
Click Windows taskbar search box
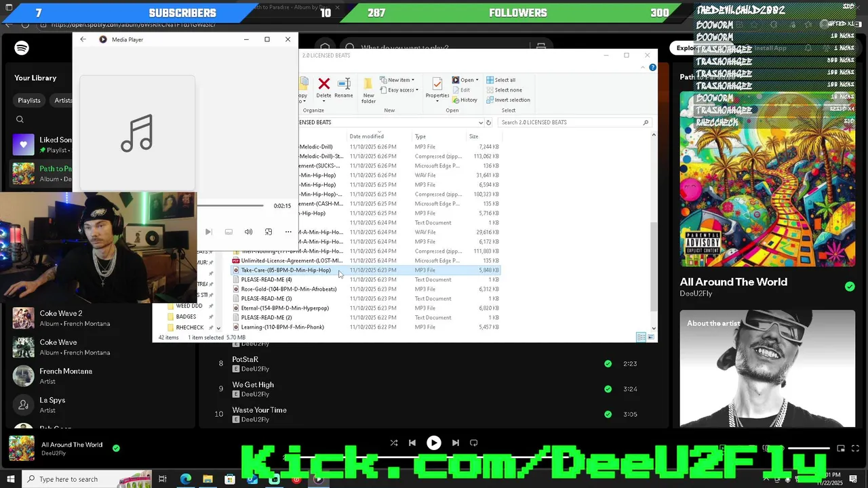[87, 479]
